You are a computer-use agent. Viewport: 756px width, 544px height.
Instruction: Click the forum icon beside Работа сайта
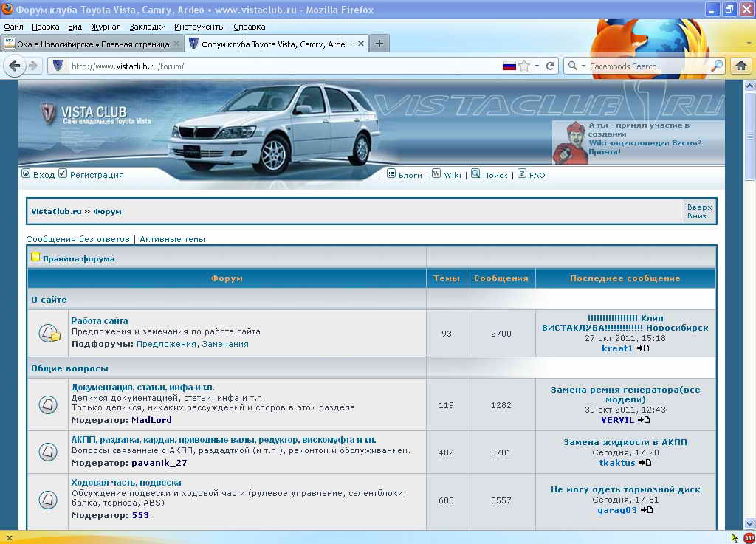[49, 333]
